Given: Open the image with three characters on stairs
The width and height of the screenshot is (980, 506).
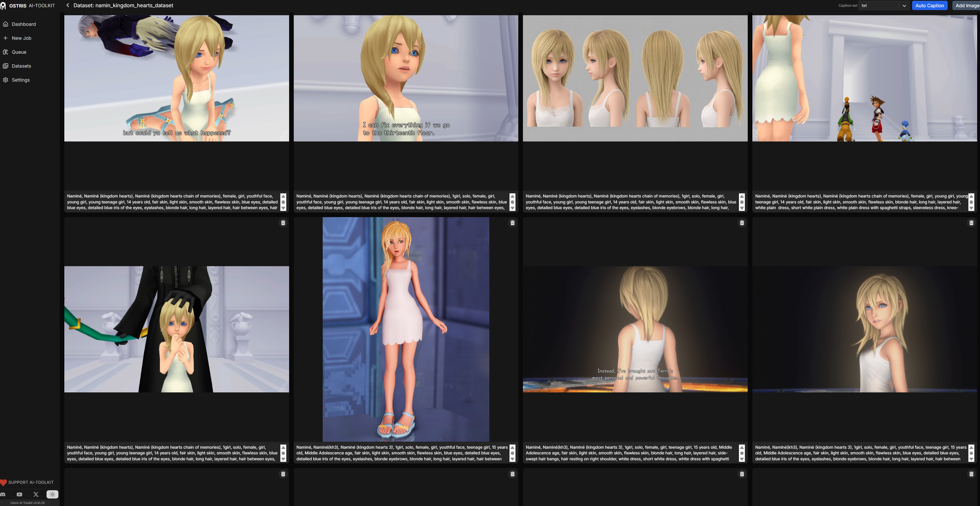Looking at the screenshot, I should coord(865,78).
